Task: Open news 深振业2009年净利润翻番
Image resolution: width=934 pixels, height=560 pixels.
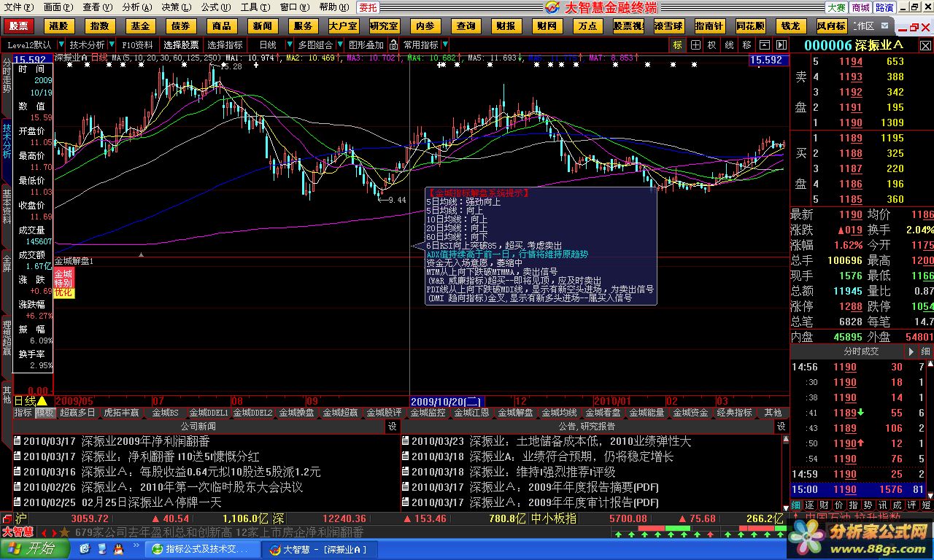Action: (x=145, y=441)
